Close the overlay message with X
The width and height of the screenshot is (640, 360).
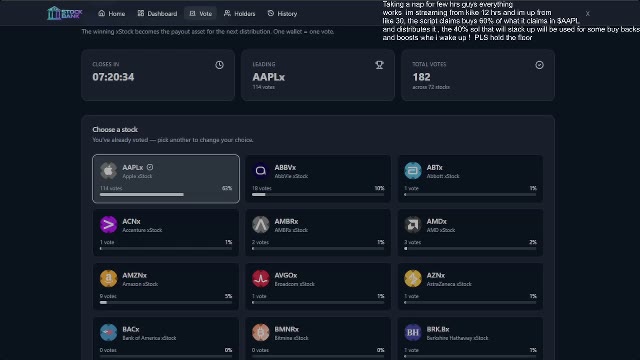click(x=587, y=13)
